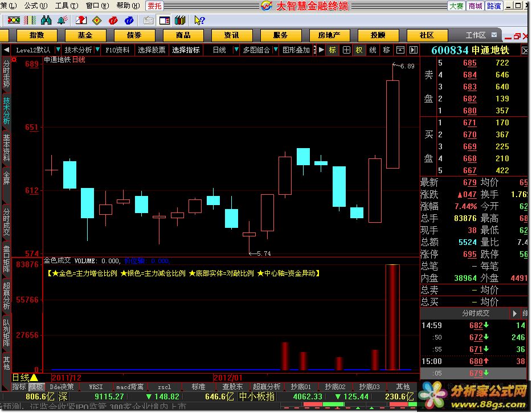The width and height of the screenshot is (532, 413).
Task: Click the skip-to-end icon in chart toolbar
Action: (414, 50)
